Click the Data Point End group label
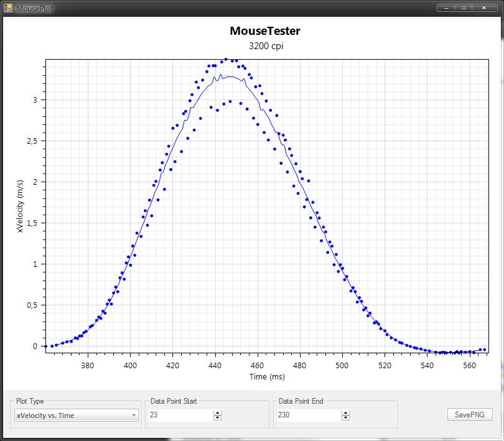 click(301, 401)
